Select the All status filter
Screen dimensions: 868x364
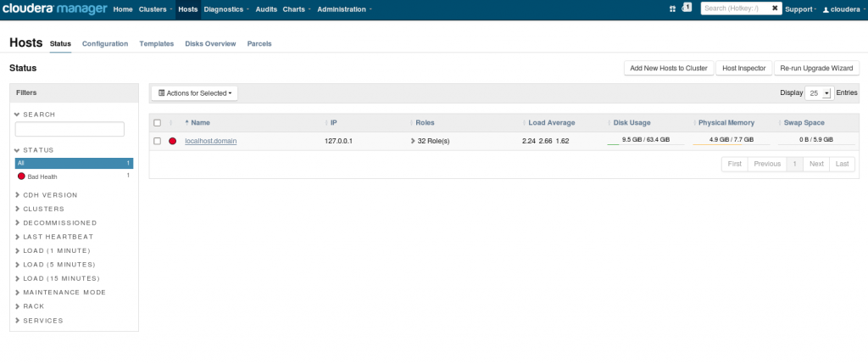75,163
